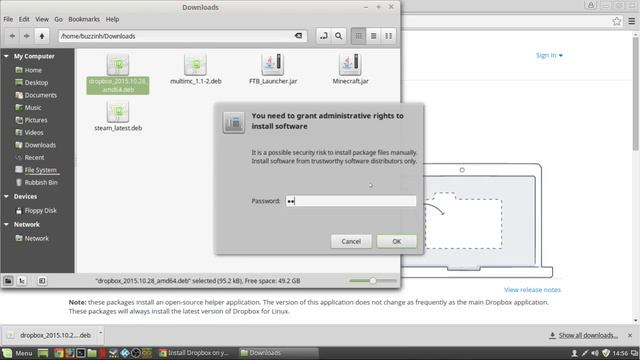Open the Edit menu
The width and height of the screenshot is (640, 360).
tap(24, 19)
